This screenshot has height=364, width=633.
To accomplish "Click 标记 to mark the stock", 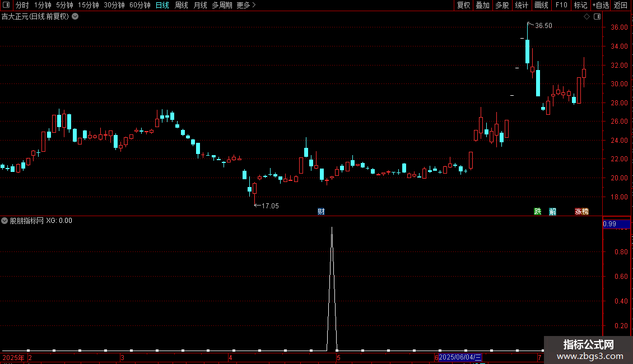I will click(580, 5).
